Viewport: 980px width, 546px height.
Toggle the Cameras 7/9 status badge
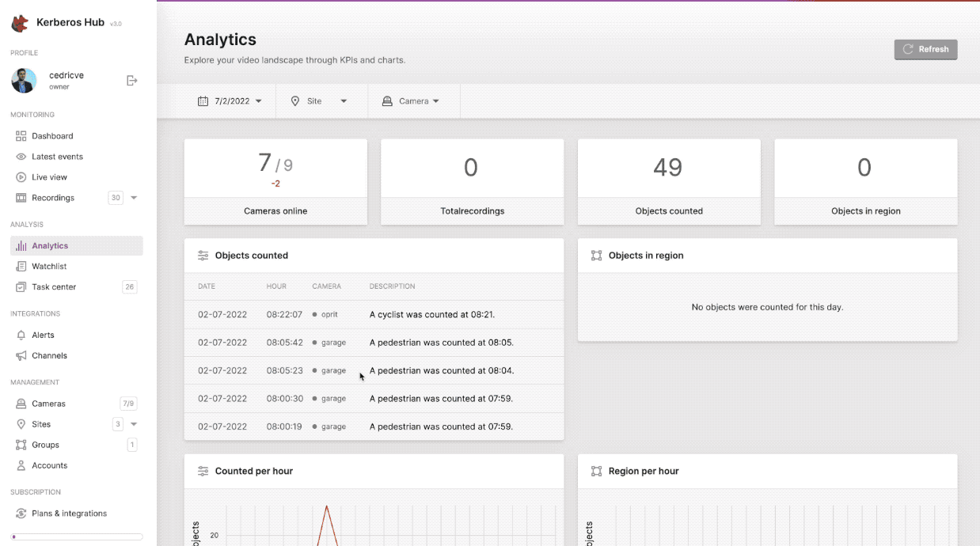tap(127, 404)
